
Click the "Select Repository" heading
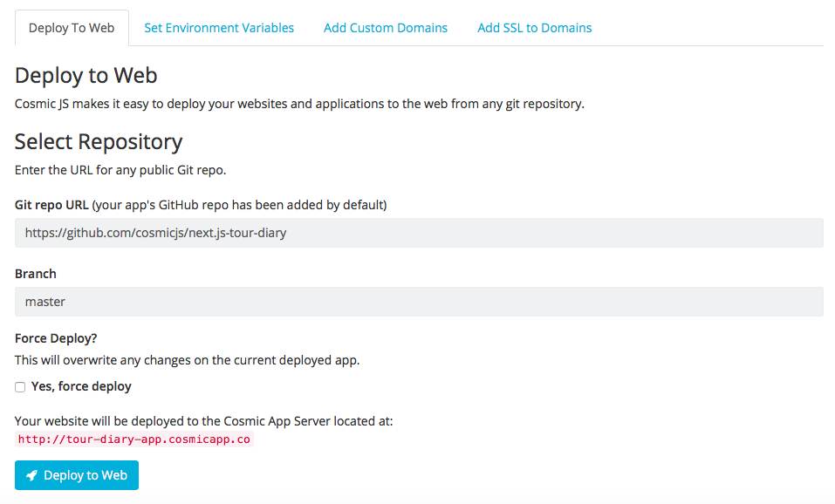pyautogui.click(x=99, y=141)
